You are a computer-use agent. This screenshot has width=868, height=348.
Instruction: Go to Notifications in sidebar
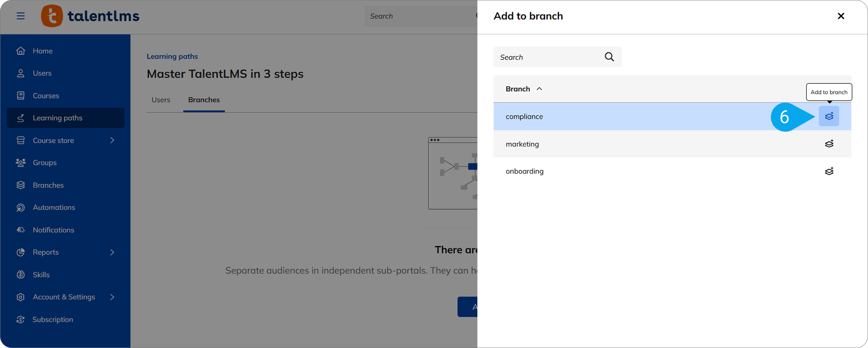[x=53, y=230]
